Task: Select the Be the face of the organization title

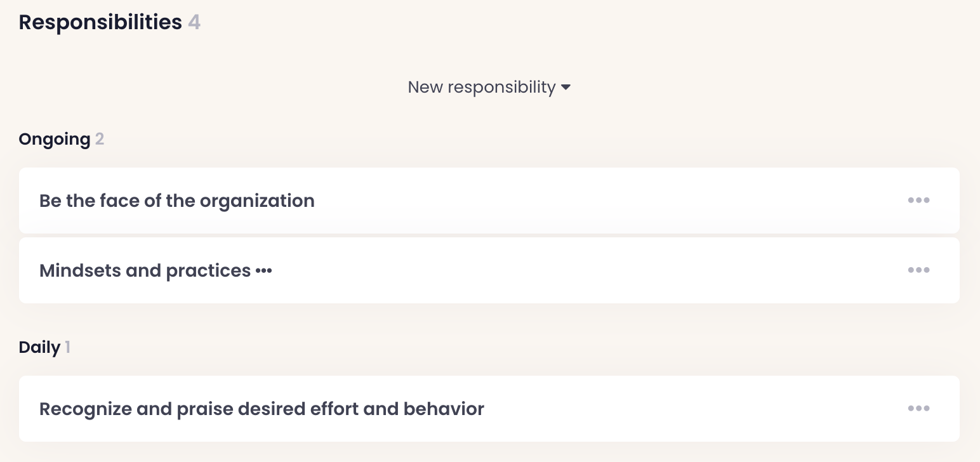Action: click(x=176, y=201)
